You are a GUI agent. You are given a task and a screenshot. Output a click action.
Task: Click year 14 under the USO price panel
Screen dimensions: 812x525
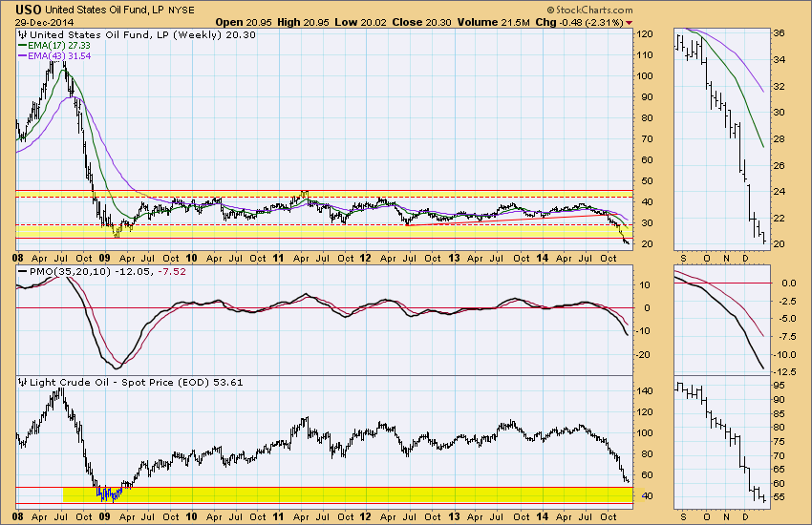click(543, 258)
